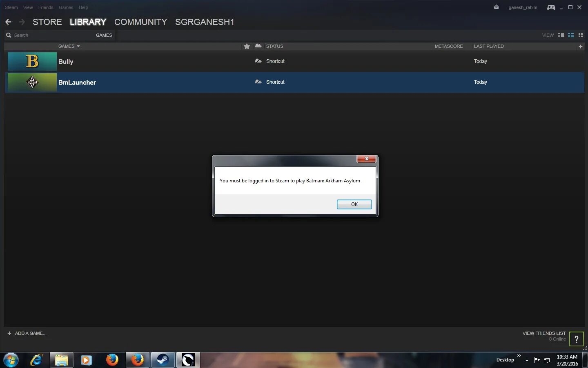Expand the GAMES column header dropdown
Viewport: 588px width, 368px height.
tap(69, 46)
